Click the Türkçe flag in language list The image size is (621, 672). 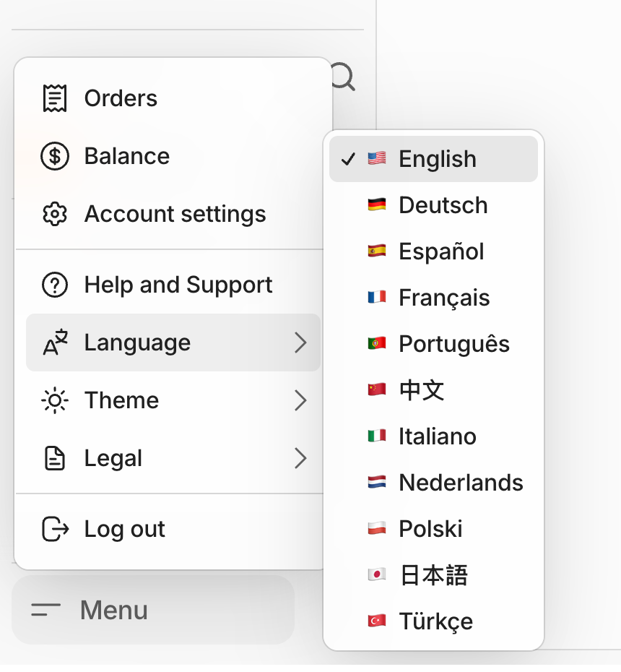click(376, 621)
